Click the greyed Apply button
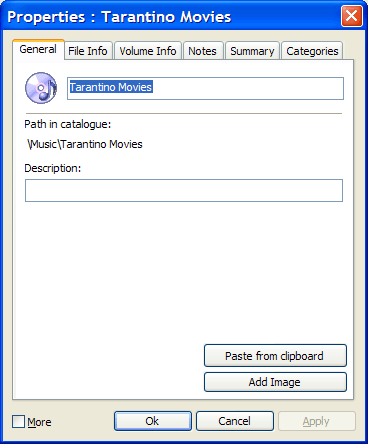This screenshot has height=444, width=368. 317,421
